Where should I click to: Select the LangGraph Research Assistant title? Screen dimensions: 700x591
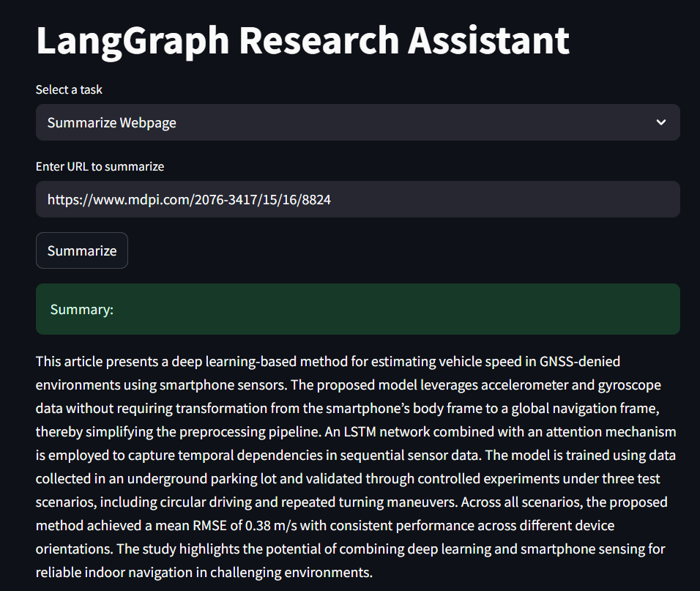click(302, 40)
